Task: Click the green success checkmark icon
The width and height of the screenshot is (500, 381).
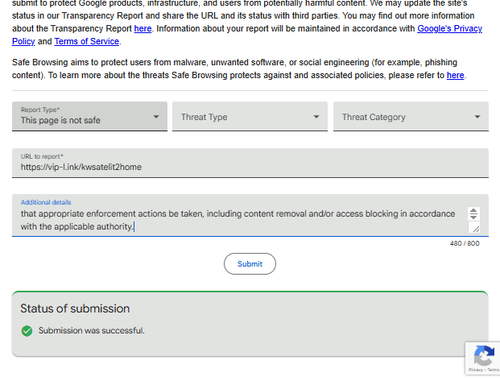Action: point(27,331)
